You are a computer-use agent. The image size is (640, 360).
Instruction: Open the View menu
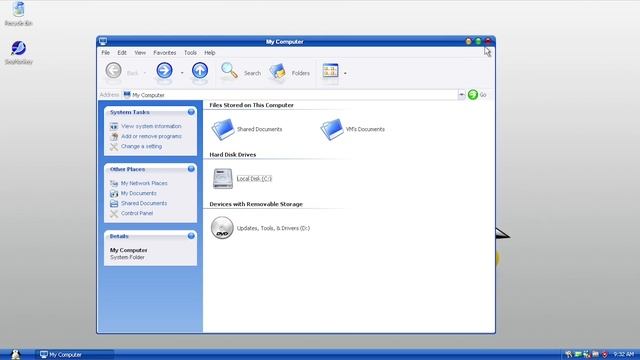click(140, 53)
